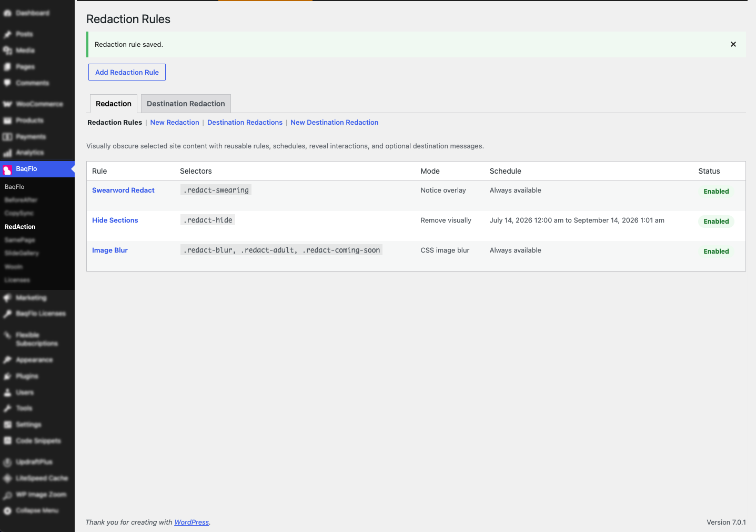Click the BaqFlo main menu label
Image resolution: width=756 pixels, height=532 pixels.
[26, 169]
